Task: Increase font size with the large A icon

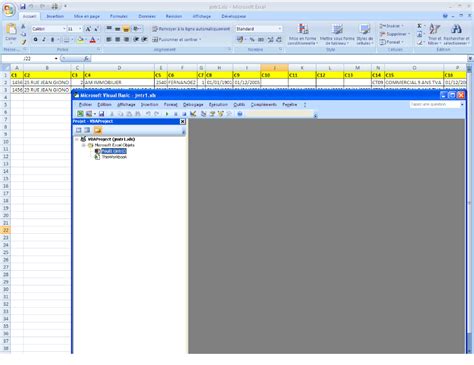Action: [88, 29]
